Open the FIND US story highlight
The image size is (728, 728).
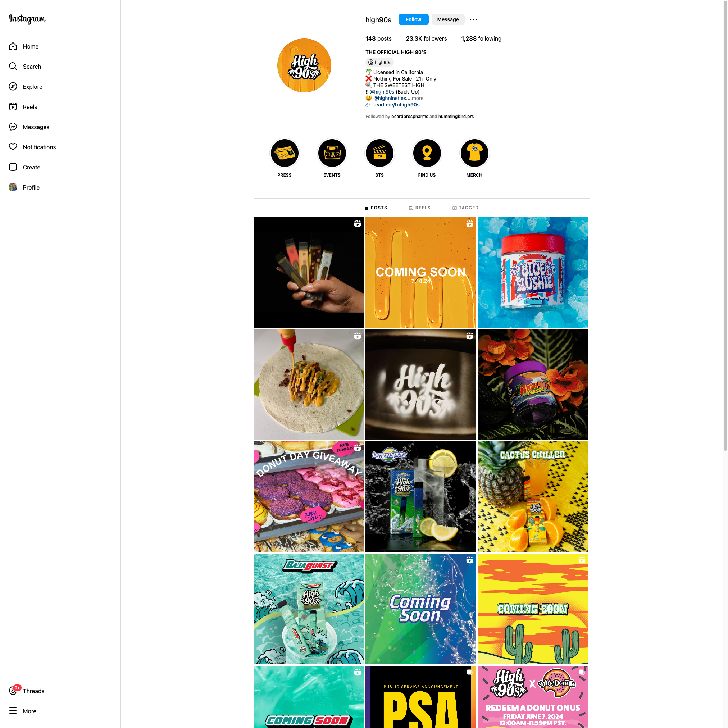(427, 153)
